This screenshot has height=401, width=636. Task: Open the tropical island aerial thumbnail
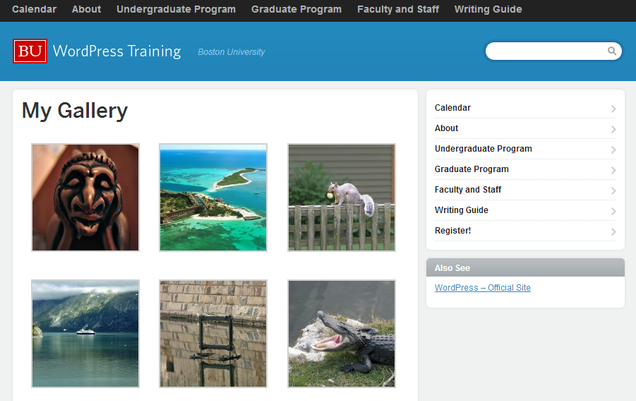click(x=213, y=197)
